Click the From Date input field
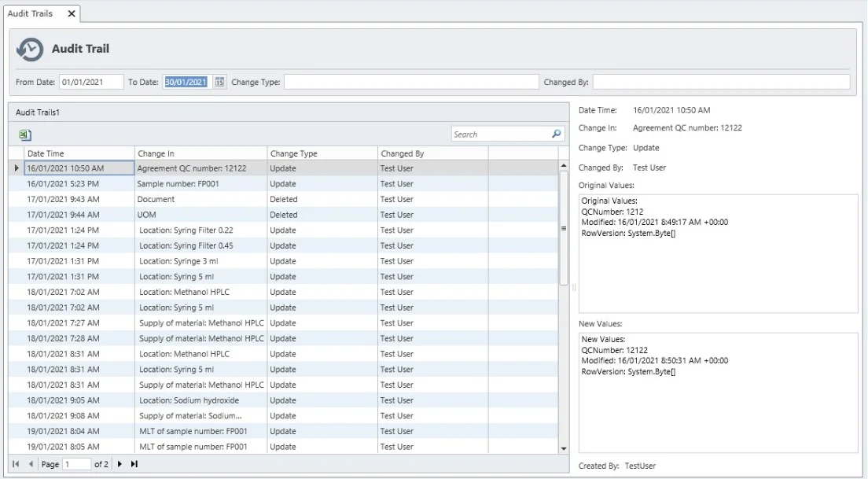Screen dimensions: 868x479 (x=91, y=82)
